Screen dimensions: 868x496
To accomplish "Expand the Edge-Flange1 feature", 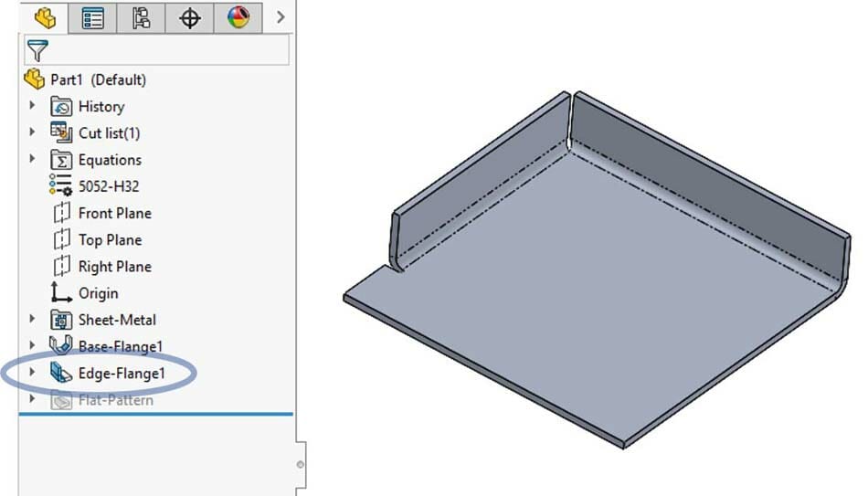I will coord(32,372).
